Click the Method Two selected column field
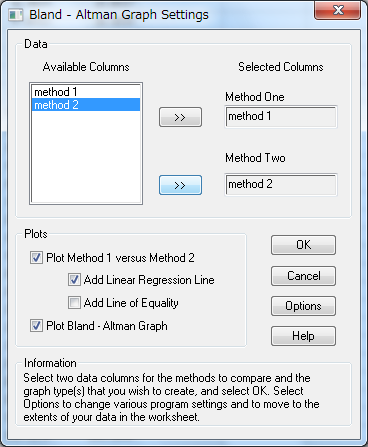 pos(281,184)
